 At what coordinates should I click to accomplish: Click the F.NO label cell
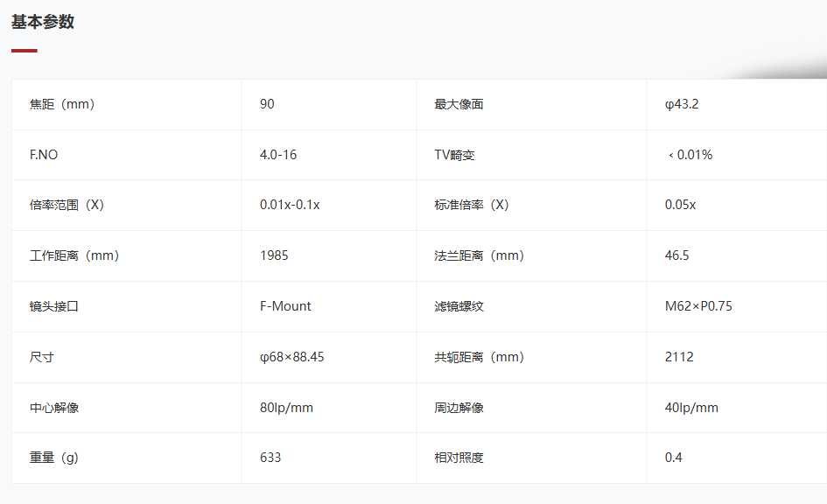tap(127, 155)
